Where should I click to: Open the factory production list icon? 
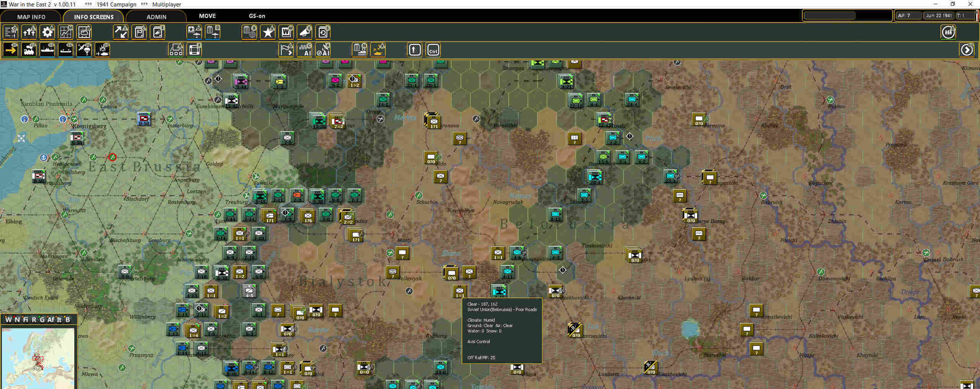(360, 50)
